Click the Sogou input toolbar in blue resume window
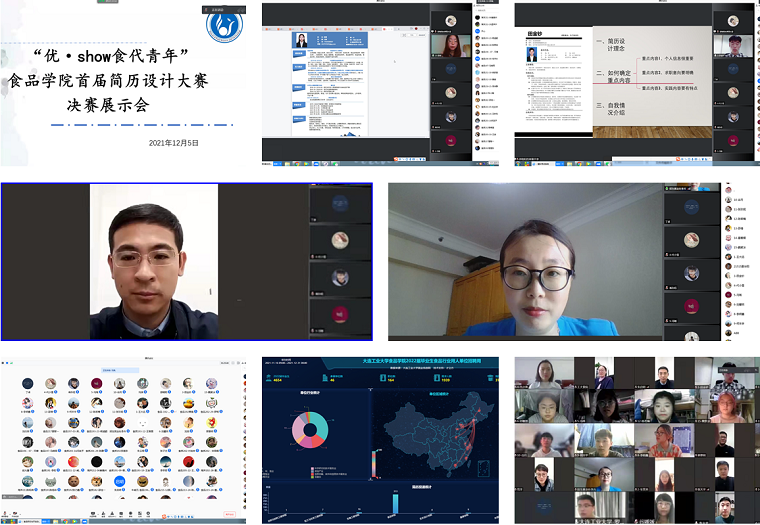This screenshot has height=525, width=760. pos(410,159)
